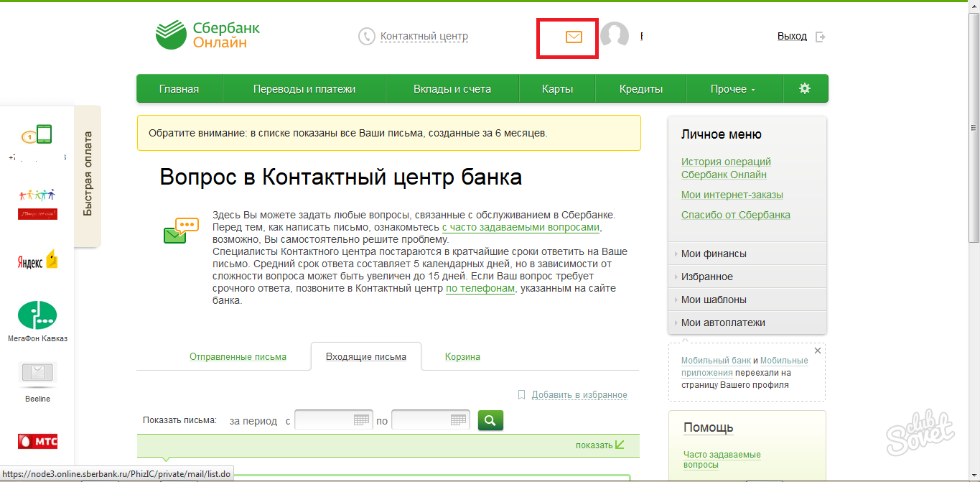980x482 pixels.
Task: Go to Переводы и платежи menu
Action: 304,89
